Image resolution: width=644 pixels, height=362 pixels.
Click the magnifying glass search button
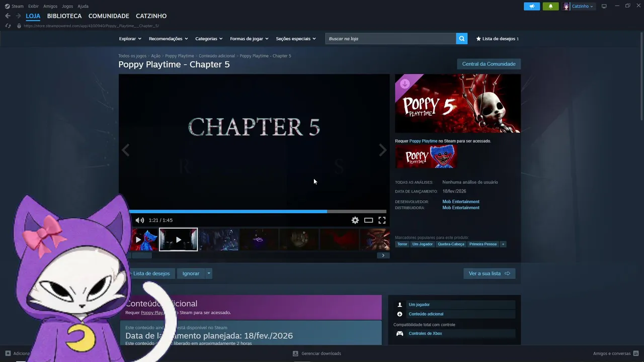461,39
